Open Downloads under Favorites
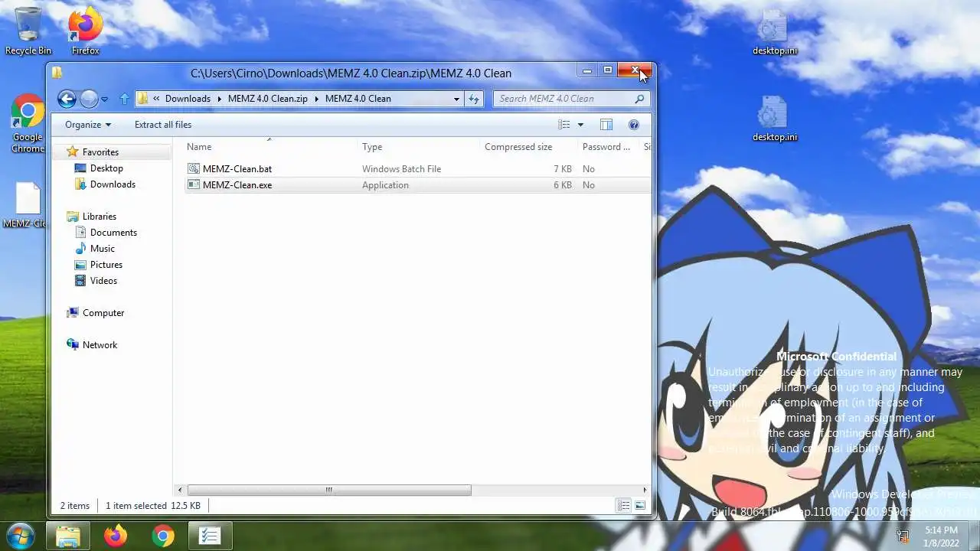This screenshot has height=551, width=980. [113, 184]
